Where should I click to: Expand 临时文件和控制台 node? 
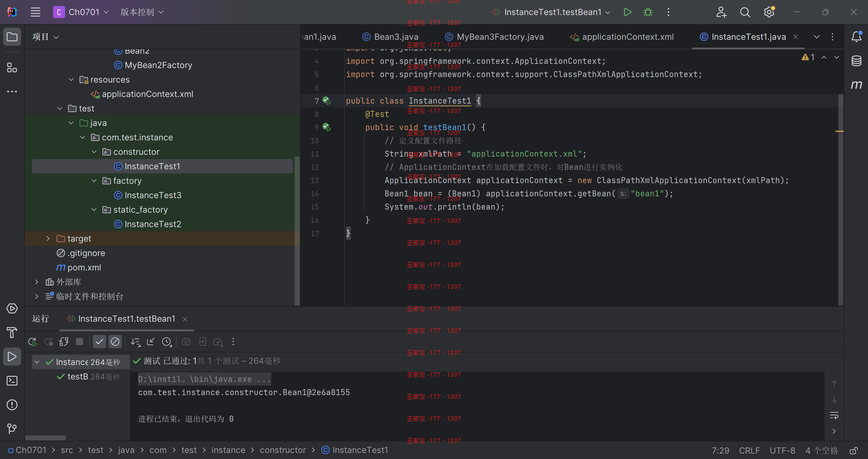37,297
